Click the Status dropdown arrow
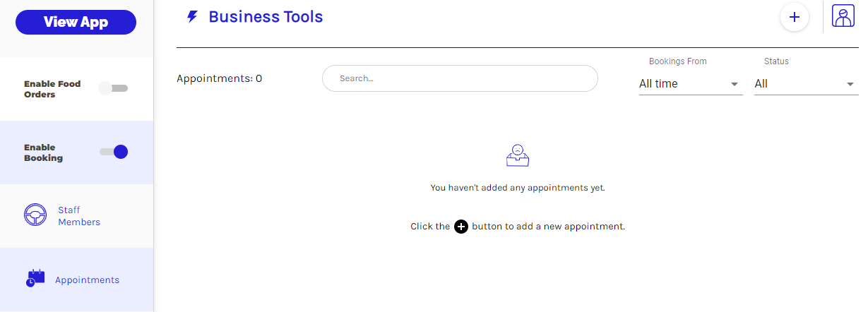868x312 pixels. pos(850,85)
